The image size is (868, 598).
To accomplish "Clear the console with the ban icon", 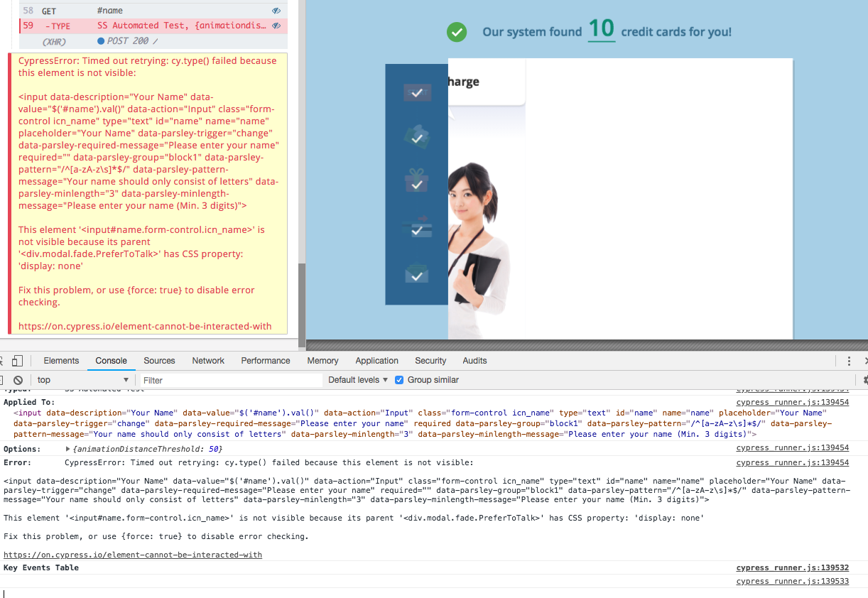I will [18, 380].
